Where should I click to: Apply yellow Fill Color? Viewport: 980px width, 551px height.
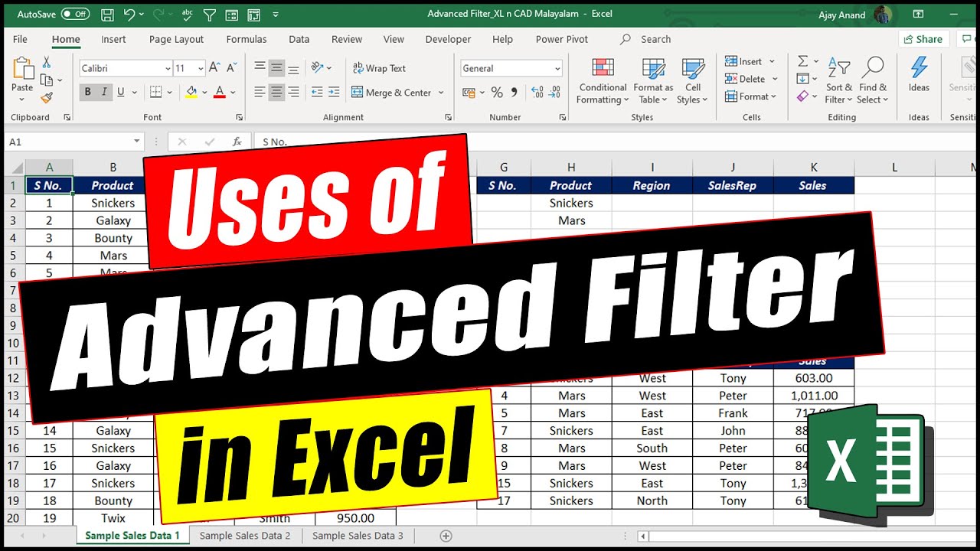[191, 93]
